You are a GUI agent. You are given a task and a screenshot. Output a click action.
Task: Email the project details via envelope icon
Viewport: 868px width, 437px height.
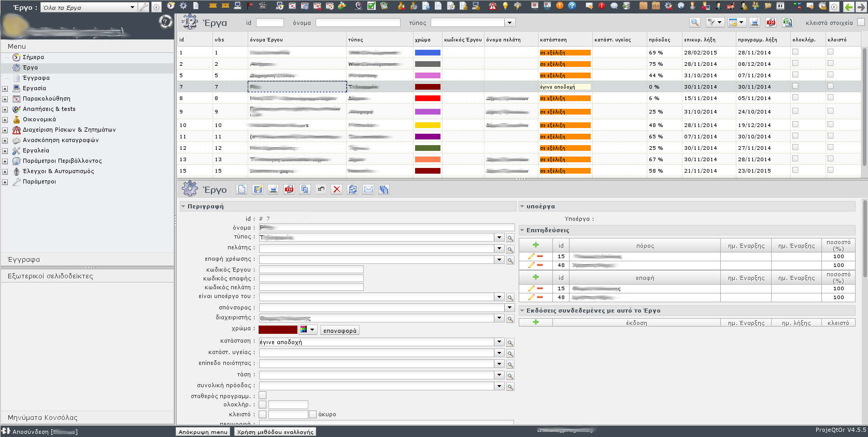coord(368,189)
